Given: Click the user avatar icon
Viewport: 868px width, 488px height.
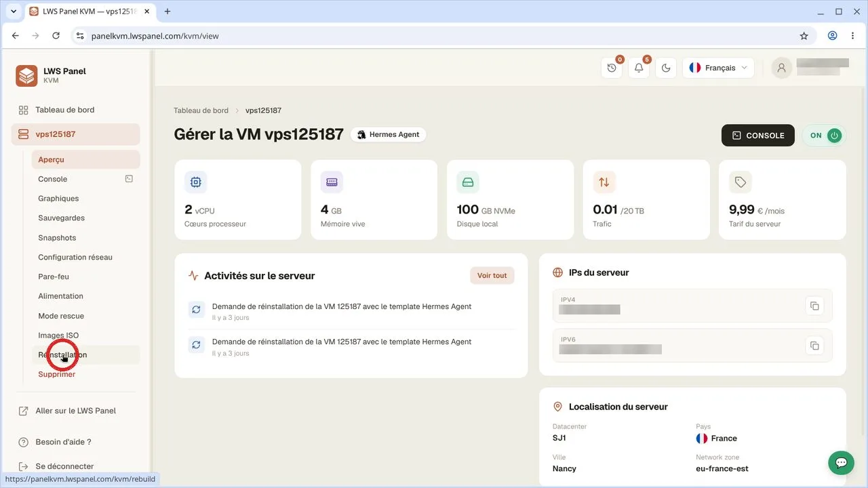Looking at the screenshot, I should (x=782, y=68).
